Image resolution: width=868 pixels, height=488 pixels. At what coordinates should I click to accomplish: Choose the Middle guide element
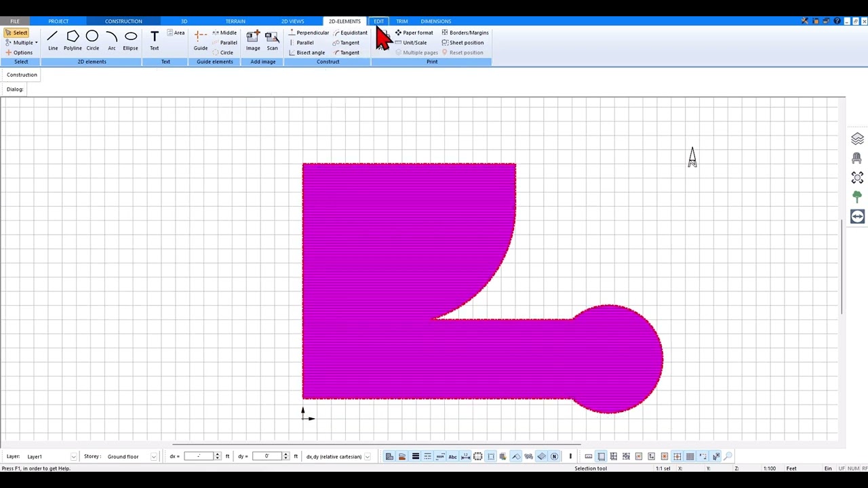[224, 33]
